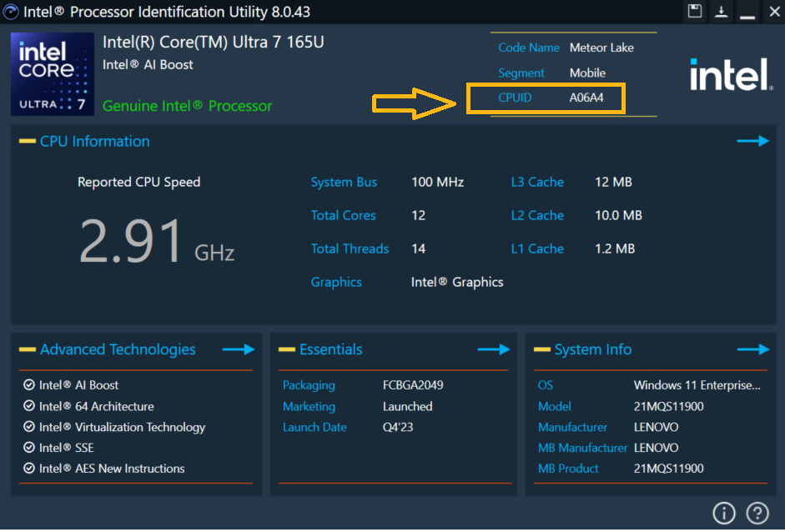
Task: Click the Code Name label
Action: tap(529, 48)
